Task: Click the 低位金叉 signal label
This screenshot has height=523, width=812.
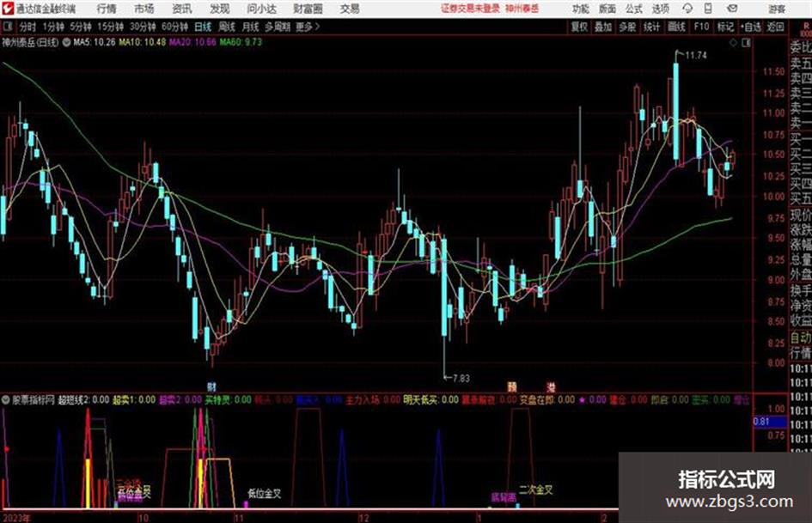Action: click(x=264, y=494)
